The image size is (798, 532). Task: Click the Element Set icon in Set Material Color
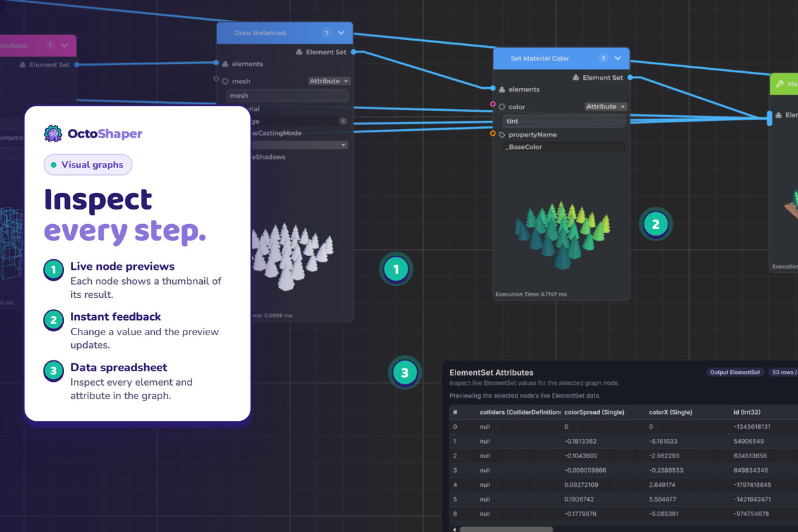tap(576, 78)
